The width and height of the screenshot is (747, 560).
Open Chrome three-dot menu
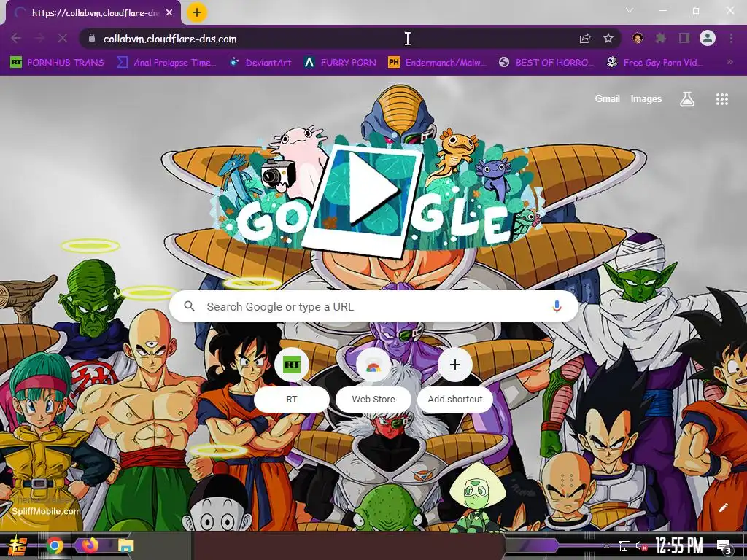coord(731,38)
